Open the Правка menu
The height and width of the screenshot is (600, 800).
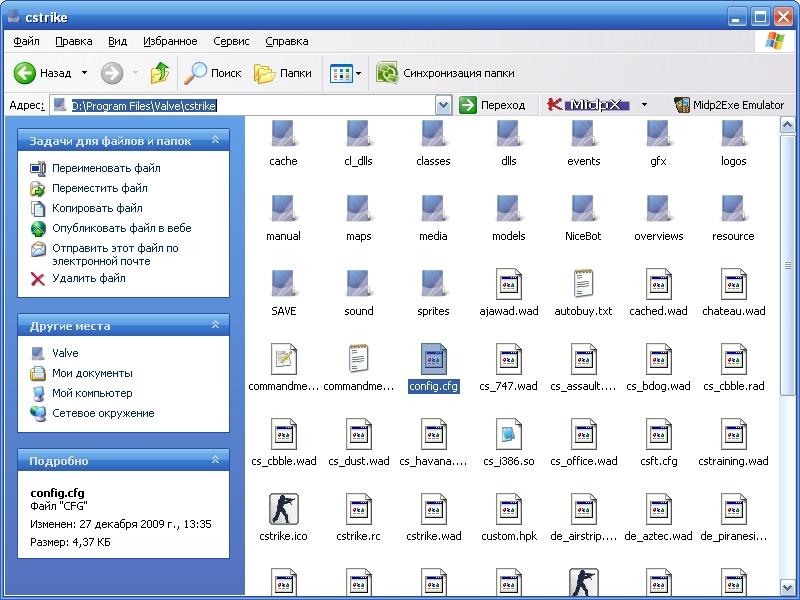coord(73,41)
